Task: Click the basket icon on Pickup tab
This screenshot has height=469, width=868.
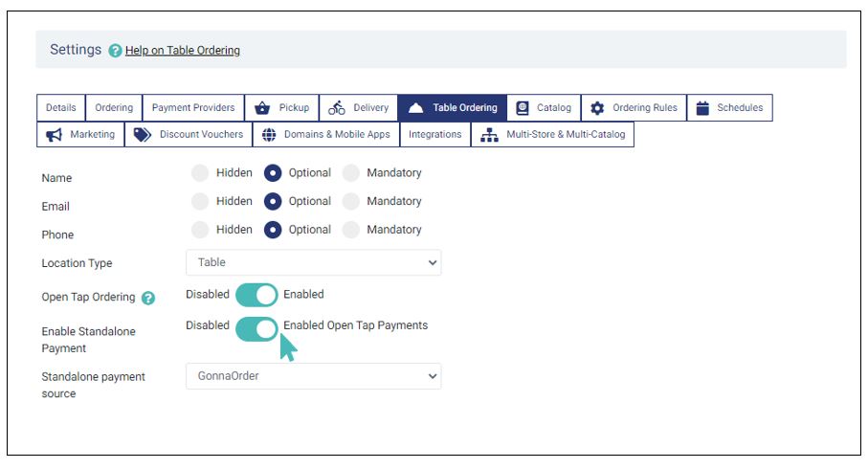Action: coord(262,108)
